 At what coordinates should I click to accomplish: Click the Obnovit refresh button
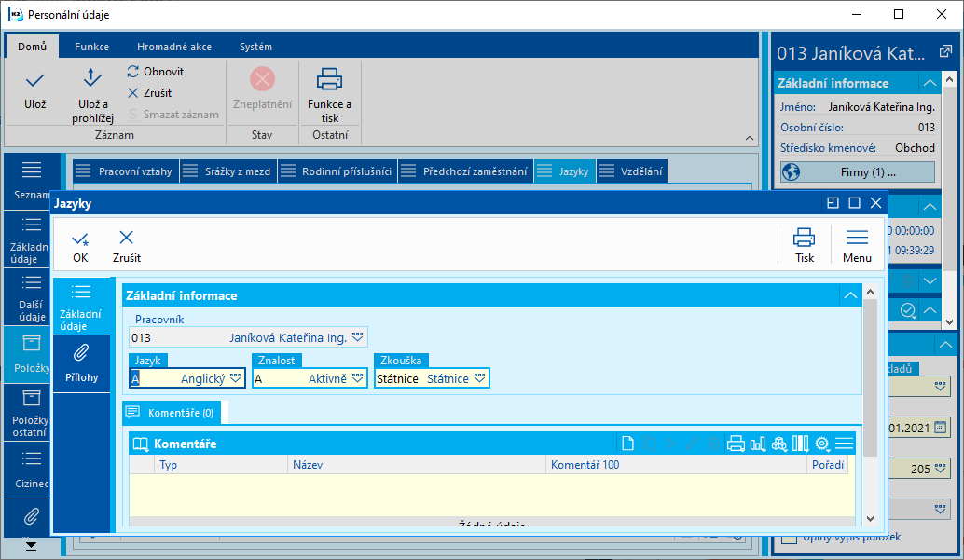[156, 72]
